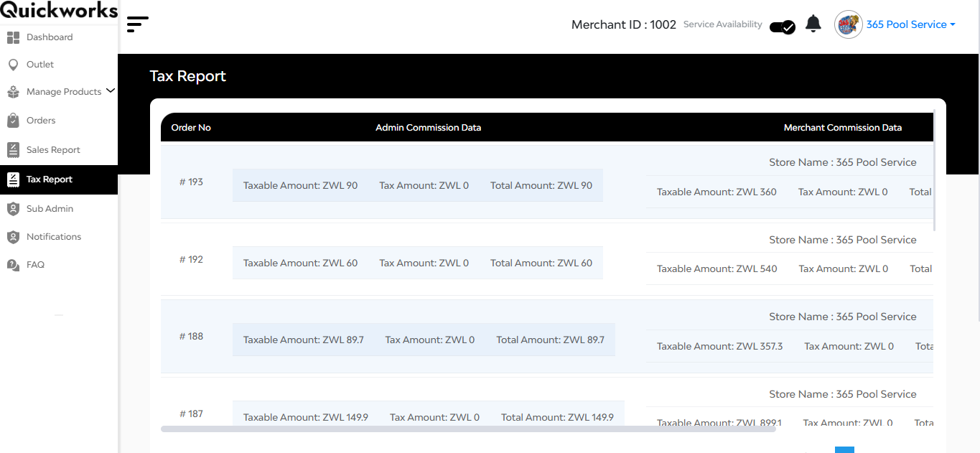Click Taxable Amount: ZWL 60

[300, 263]
